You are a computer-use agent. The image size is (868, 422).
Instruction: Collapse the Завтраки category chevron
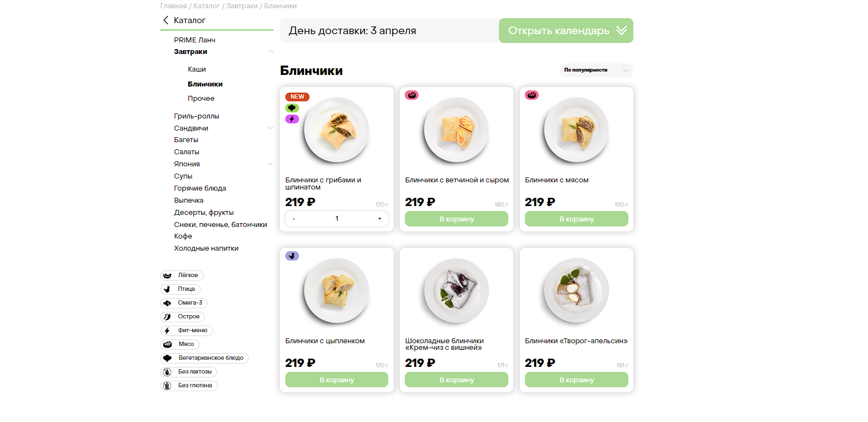[x=270, y=52]
